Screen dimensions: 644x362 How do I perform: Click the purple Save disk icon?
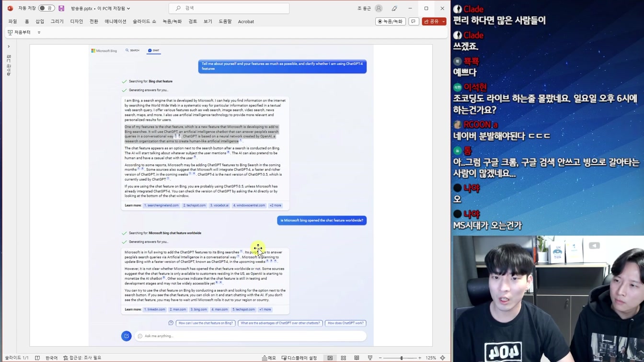tap(61, 8)
